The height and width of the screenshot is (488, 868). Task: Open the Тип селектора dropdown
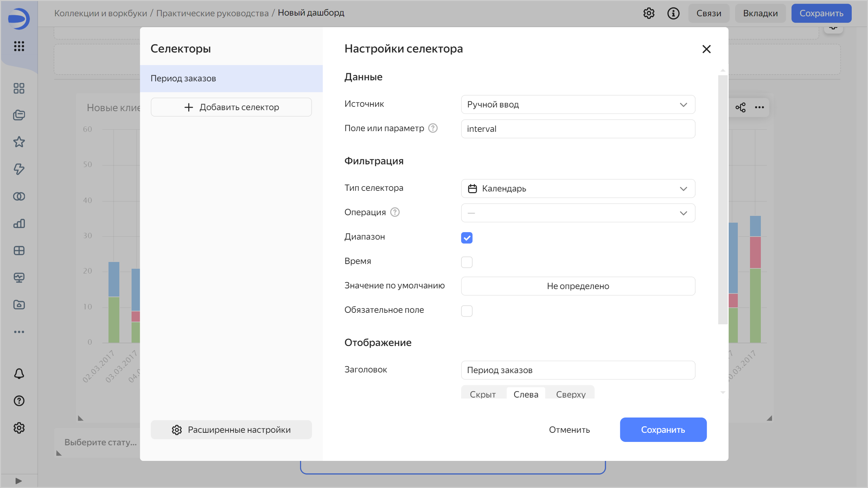click(578, 188)
